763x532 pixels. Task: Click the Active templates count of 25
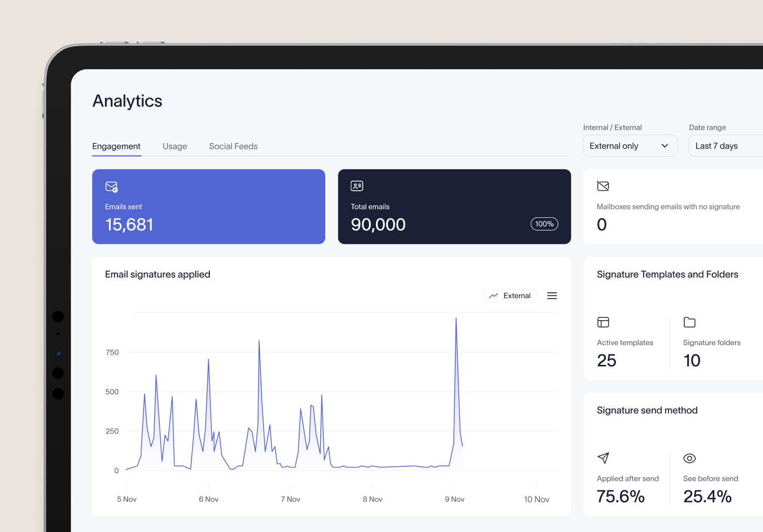point(606,360)
